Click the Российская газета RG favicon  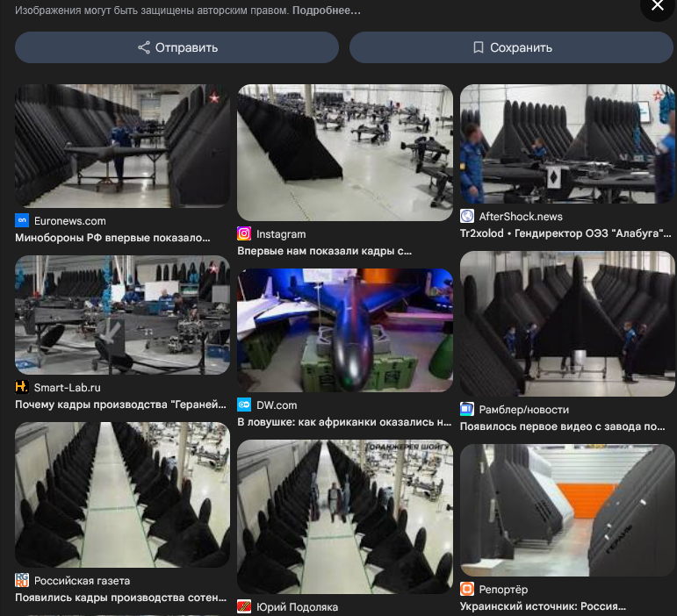[x=22, y=580]
